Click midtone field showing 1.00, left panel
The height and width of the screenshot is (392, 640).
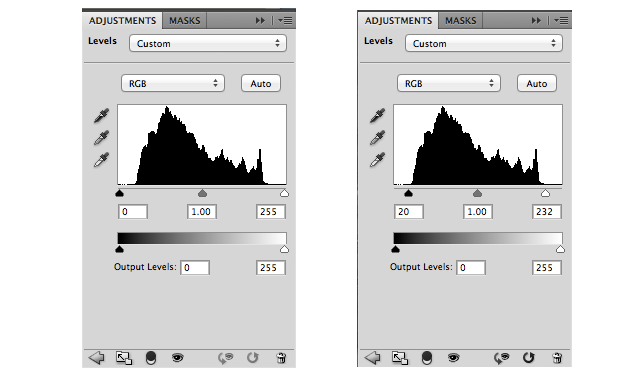click(x=202, y=212)
